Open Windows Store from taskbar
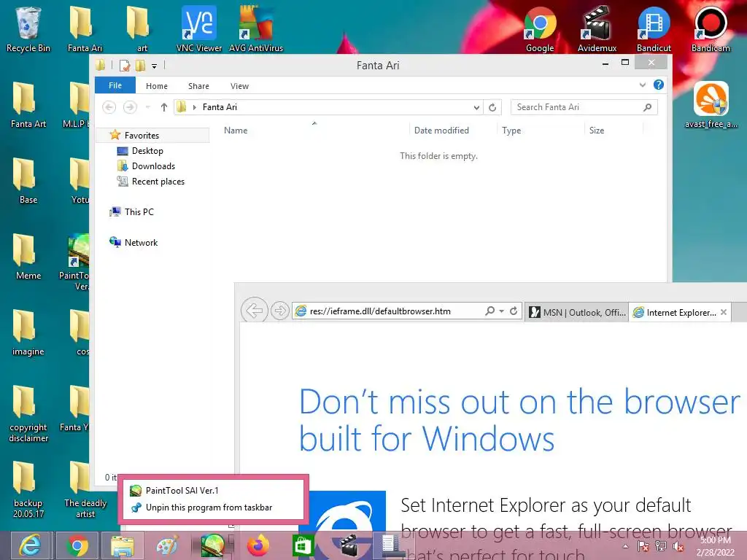 pyautogui.click(x=303, y=545)
